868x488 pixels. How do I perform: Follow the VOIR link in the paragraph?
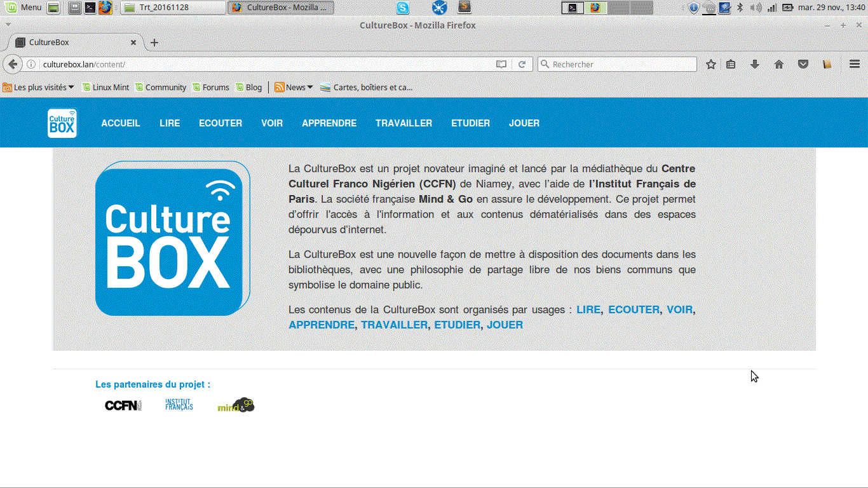(679, 309)
